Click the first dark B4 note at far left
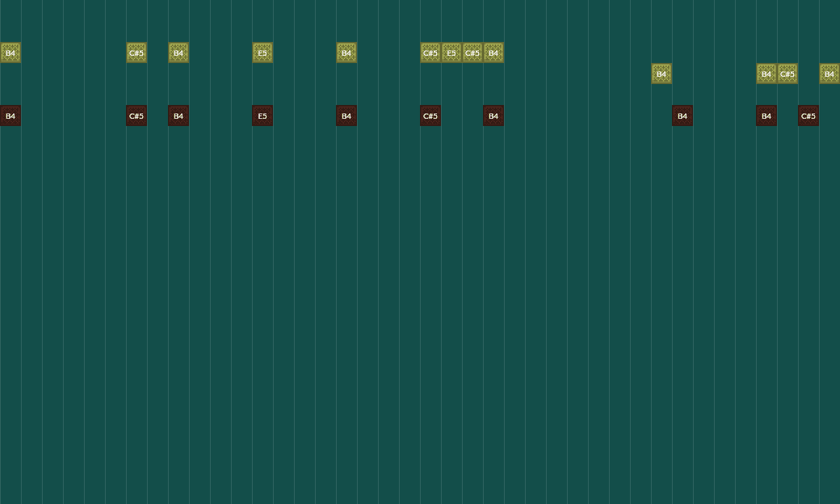This screenshot has width=840, height=504. pyautogui.click(x=10, y=115)
